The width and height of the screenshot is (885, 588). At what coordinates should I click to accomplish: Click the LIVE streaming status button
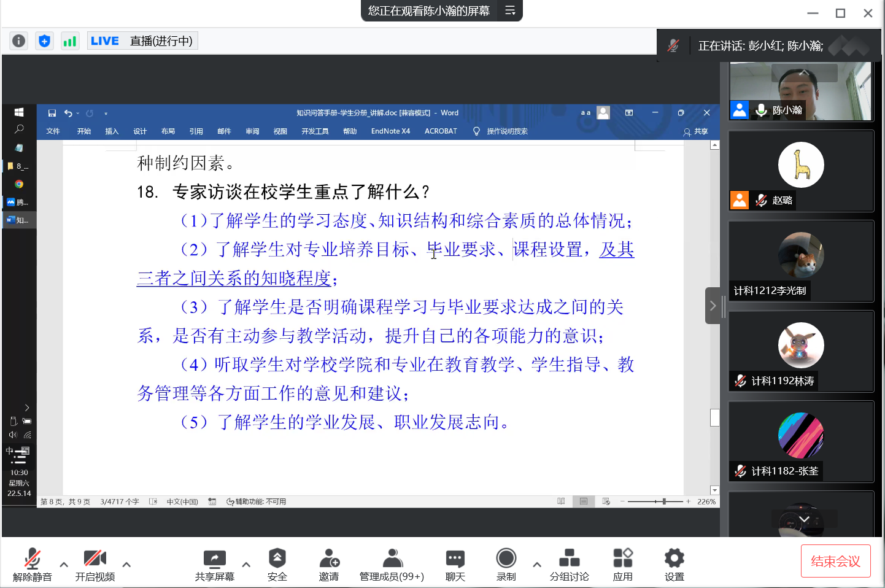[142, 41]
